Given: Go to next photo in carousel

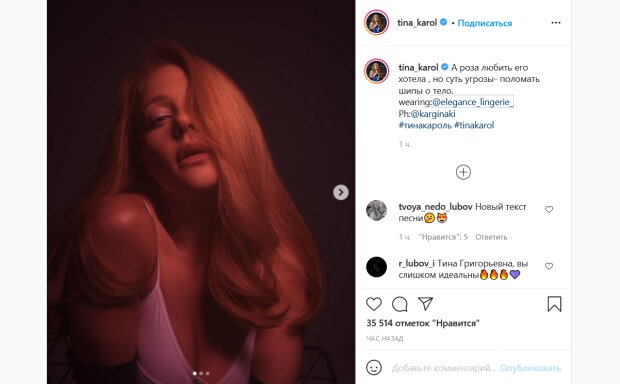Looking at the screenshot, I should pyautogui.click(x=340, y=193).
